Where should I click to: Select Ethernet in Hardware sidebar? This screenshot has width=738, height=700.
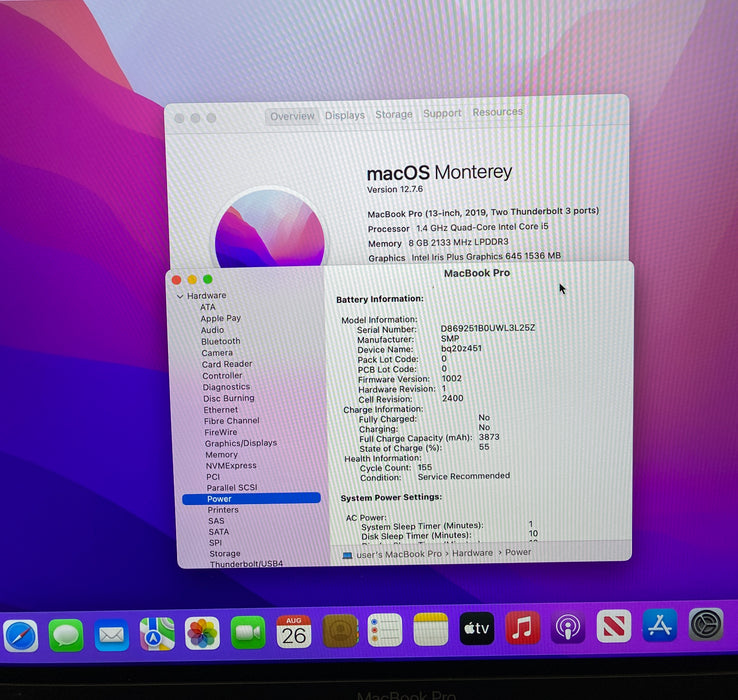point(221,410)
